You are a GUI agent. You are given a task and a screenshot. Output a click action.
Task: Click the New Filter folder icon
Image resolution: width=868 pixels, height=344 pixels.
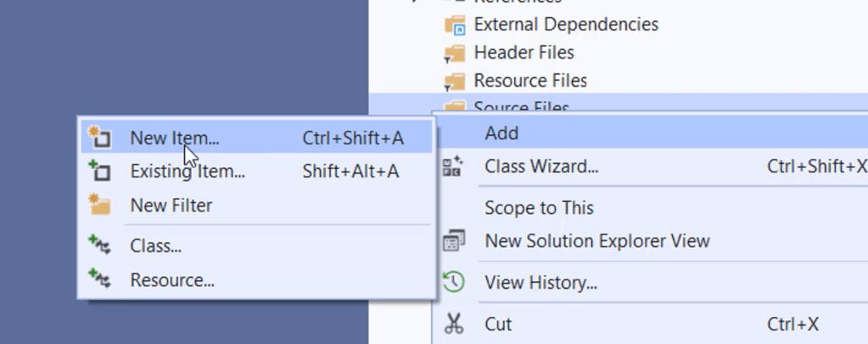[x=99, y=205]
